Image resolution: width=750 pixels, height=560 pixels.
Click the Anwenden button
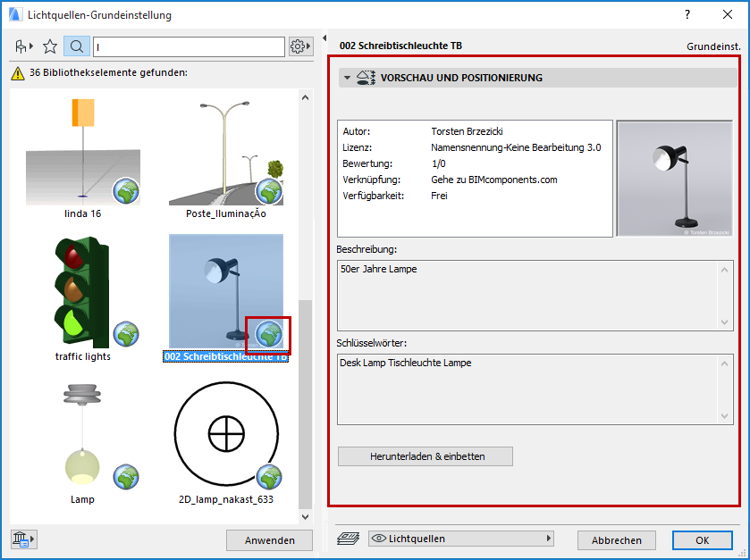coord(269,540)
